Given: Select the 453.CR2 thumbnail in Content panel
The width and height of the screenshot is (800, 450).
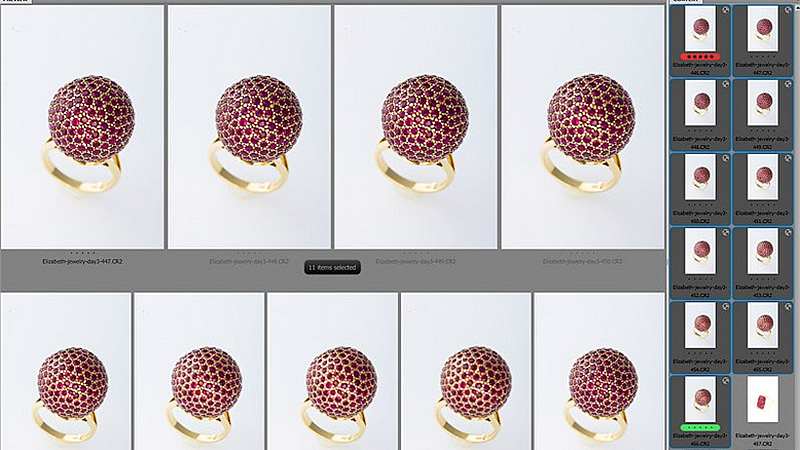Looking at the screenshot, I should pos(762,252).
